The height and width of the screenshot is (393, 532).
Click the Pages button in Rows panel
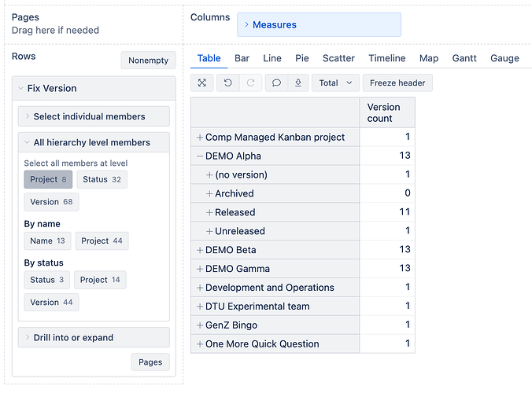click(150, 362)
